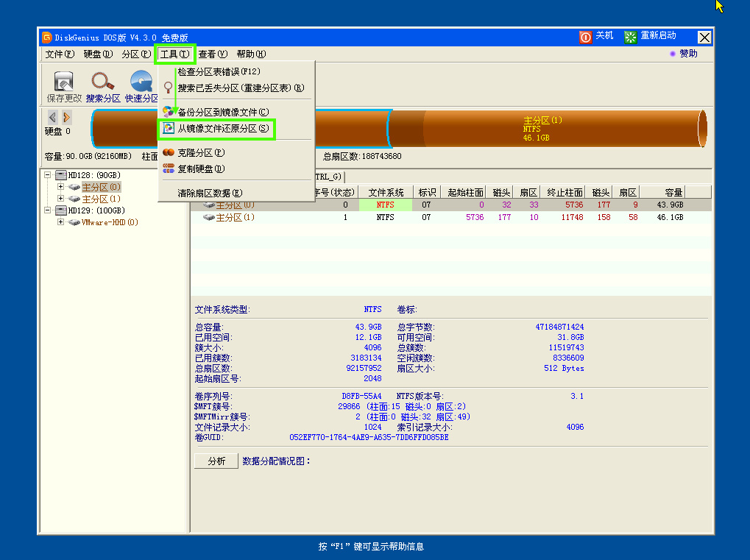This screenshot has width=750, height=560.
Task: Choose 搜索已丢失分区(重建分区表) menu entry
Action: pos(236,88)
